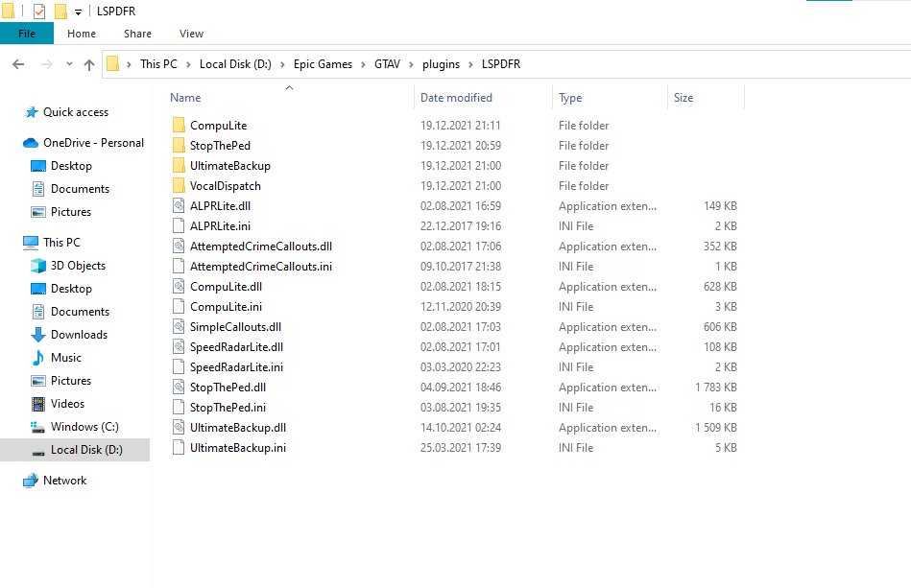
Task: Expand chevron before This PC breadcrumb
Action: point(129,64)
